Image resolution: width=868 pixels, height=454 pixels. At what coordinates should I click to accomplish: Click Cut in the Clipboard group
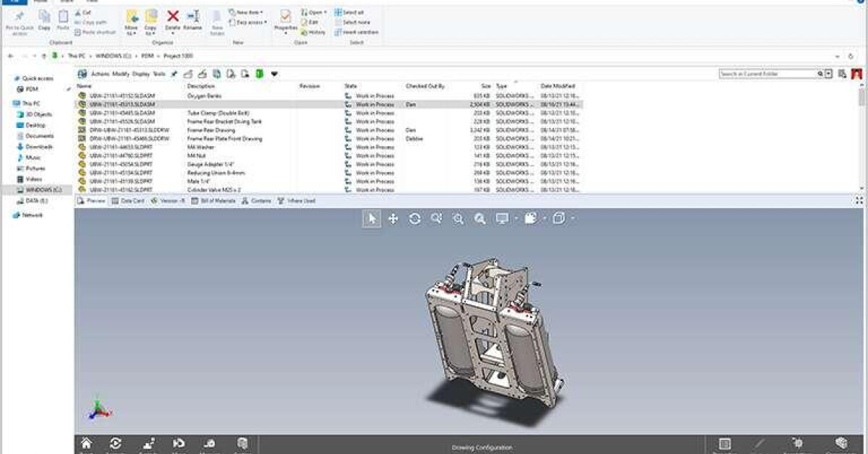tap(82, 12)
